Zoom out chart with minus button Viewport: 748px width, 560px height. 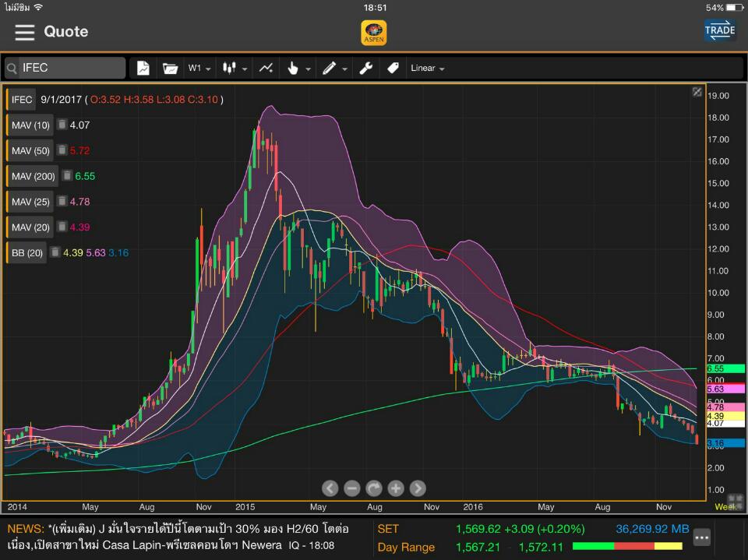(x=352, y=488)
